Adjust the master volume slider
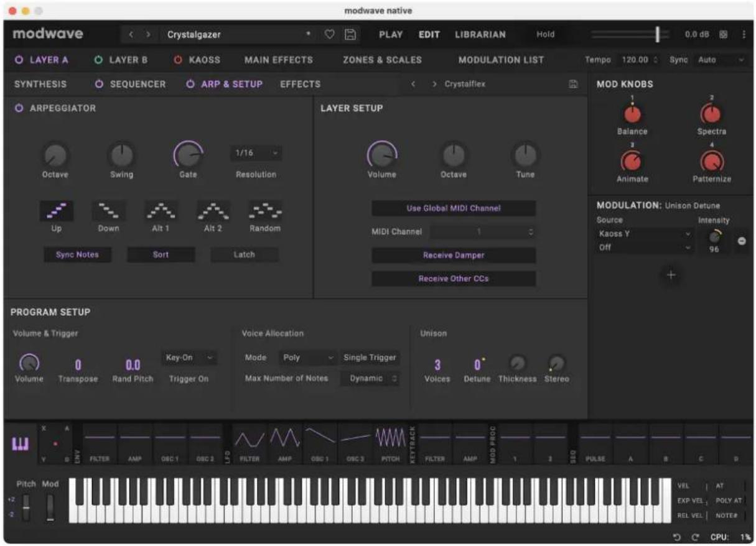The image size is (756, 546). (x=630, y=35)
